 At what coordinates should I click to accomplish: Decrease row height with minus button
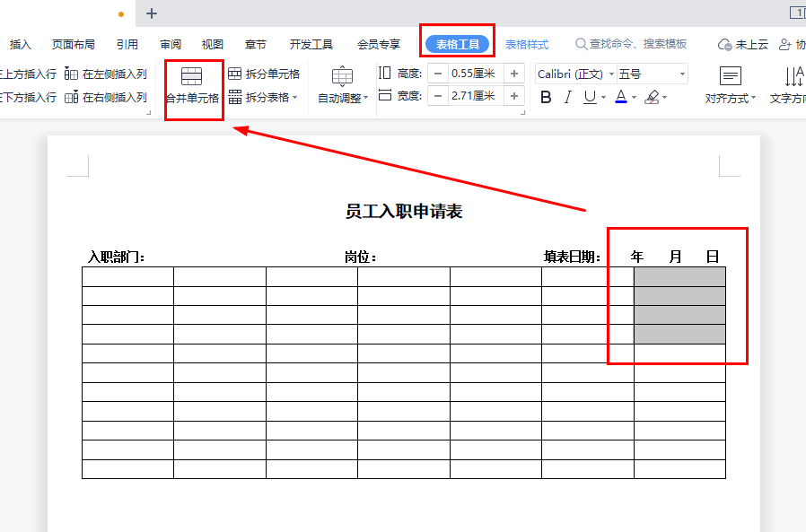coord(438,74)
